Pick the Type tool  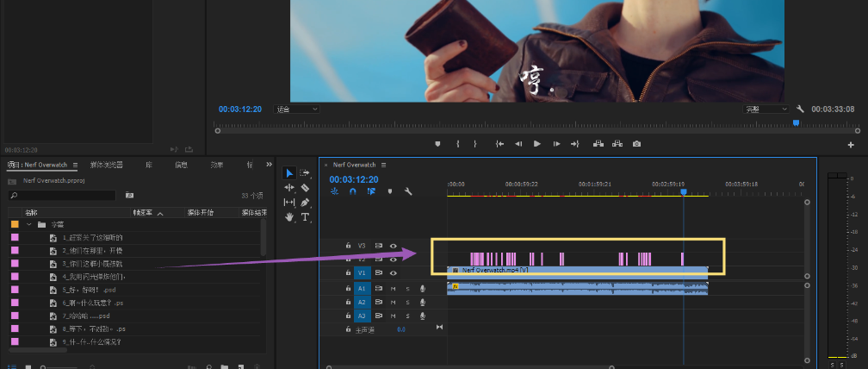click(305, 217)
